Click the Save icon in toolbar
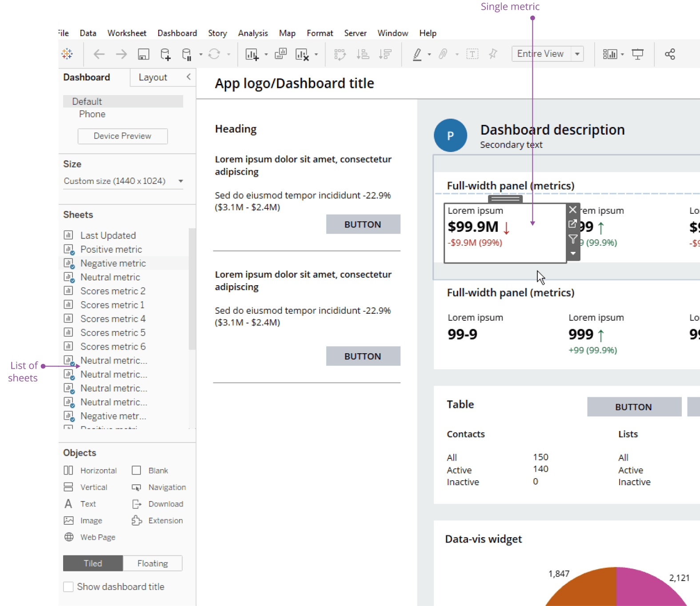The image size is (700, 606). pos(143,54)
